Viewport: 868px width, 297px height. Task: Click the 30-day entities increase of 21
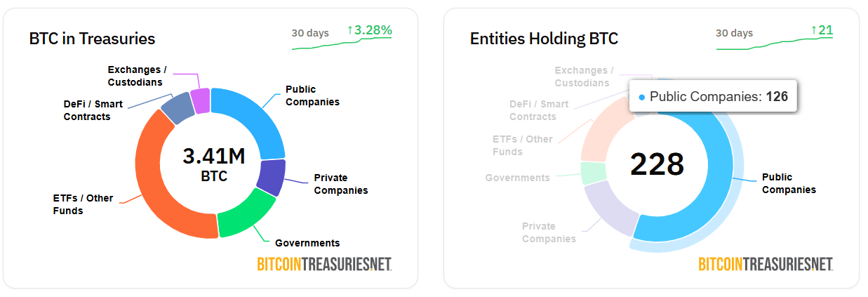click(x=822, y=30)
